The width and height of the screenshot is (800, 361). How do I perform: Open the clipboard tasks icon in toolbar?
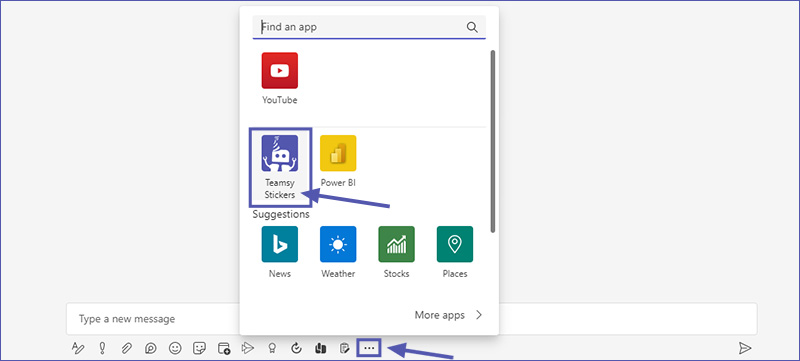click(344, 348)
